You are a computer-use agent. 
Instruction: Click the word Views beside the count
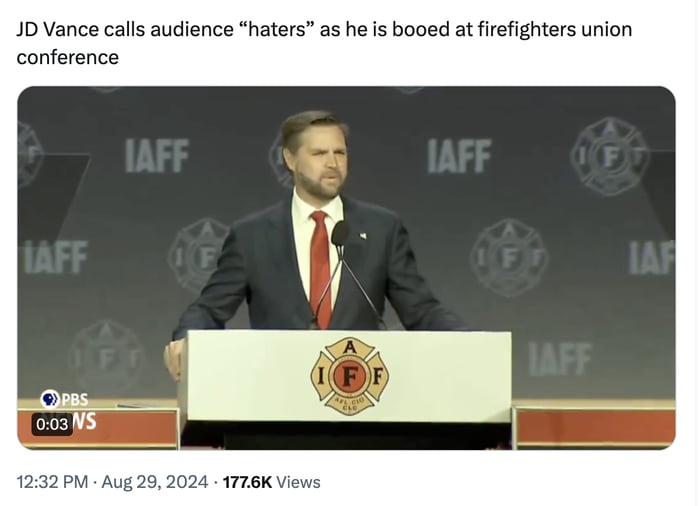click(x=298, y=482)
